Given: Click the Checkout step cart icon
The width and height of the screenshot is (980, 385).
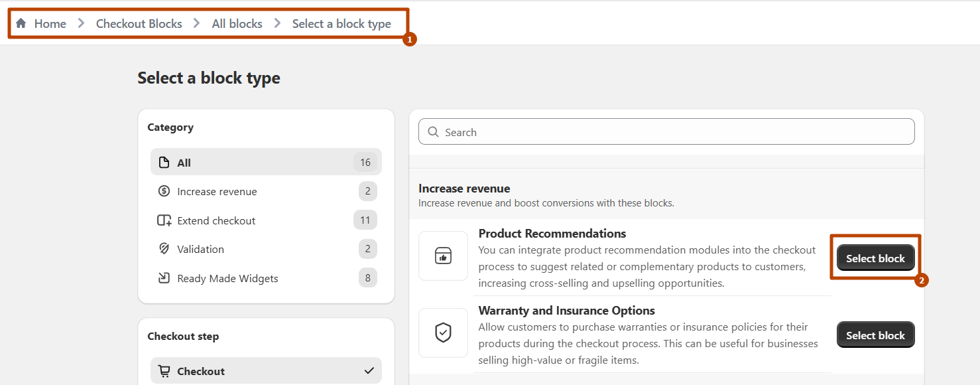Looking at the screenshot, I should 164,371.
